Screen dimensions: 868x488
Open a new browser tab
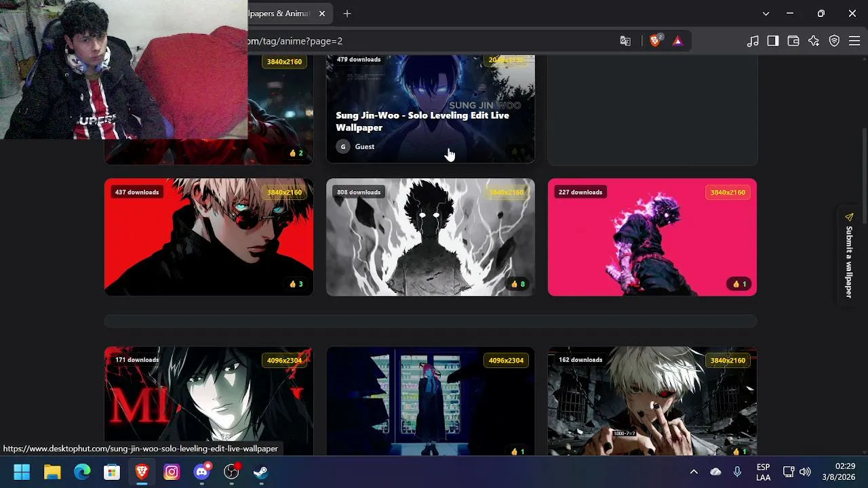[x=347, y=14]
